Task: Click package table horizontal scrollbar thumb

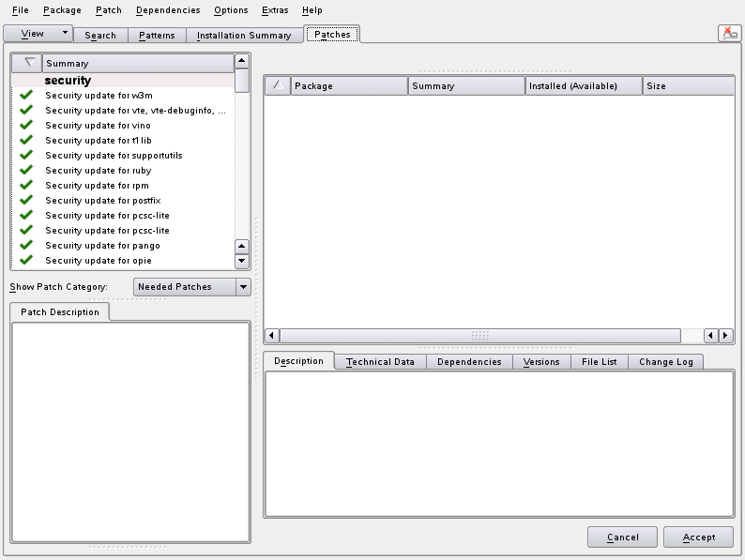Action: tap(479, 336)
